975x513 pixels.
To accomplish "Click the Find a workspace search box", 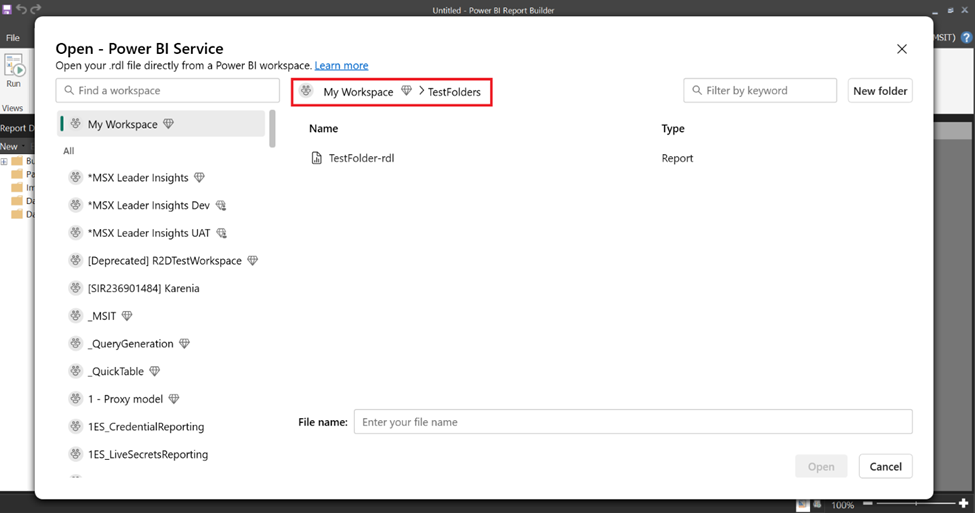I will pyautogui.click(x=167, y=90).
